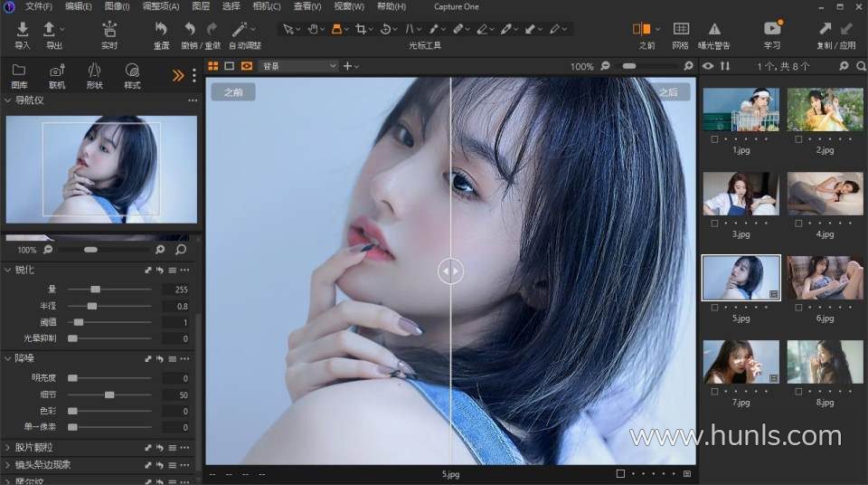Click the Import (导入) icon
The width and height of the screenshot is (868, 485).
[22, 29]
